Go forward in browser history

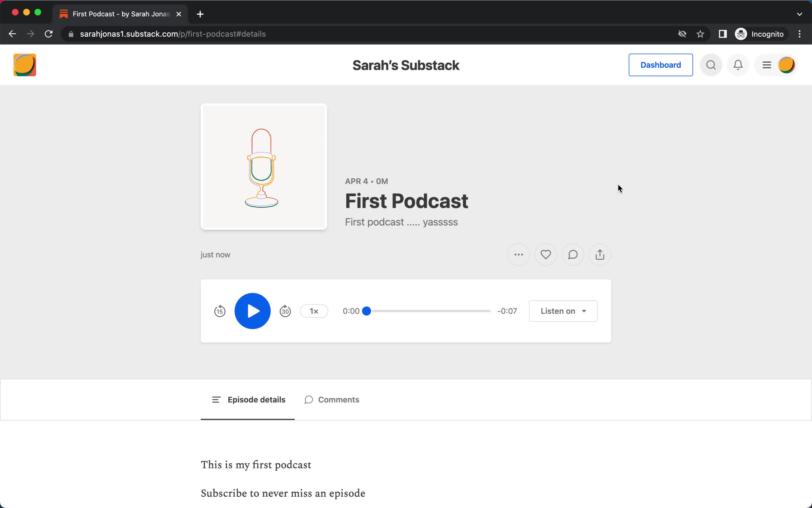[x=30, y=34]
